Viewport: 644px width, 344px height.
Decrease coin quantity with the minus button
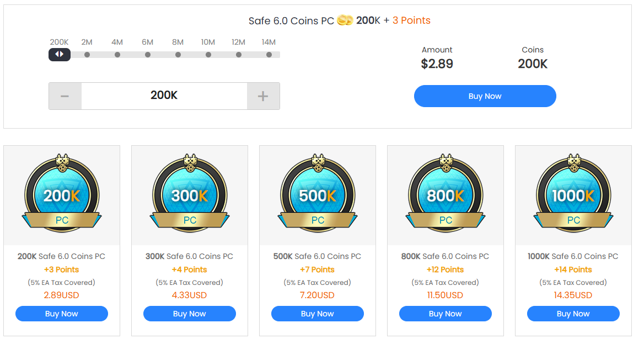coord(65,96)
